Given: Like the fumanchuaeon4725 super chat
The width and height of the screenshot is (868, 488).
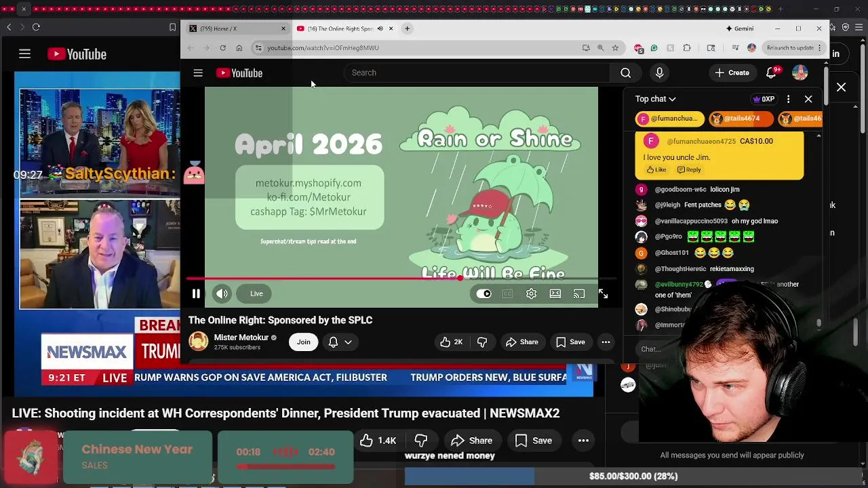Looking at the screenshot, I should pyautogui.click(x=656, y=170).
